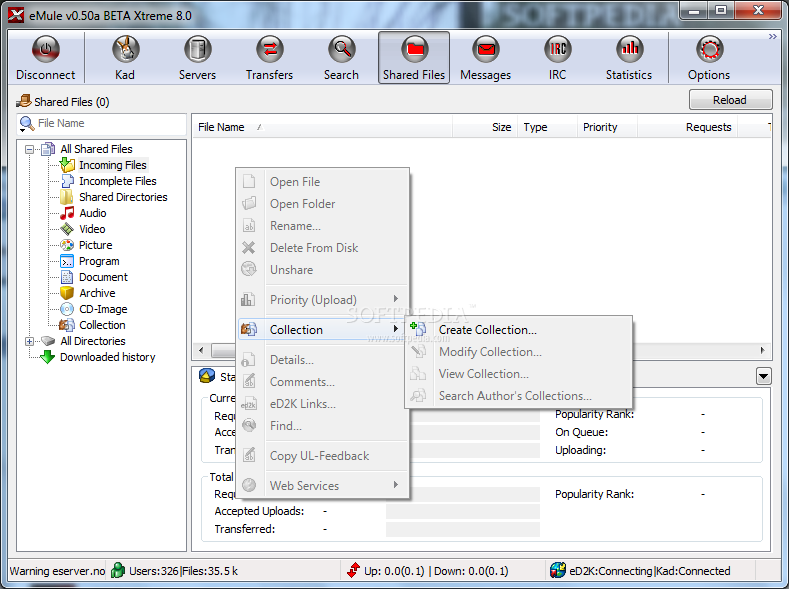Choose Modify Collection... in the submenu

click(x=518, y=352)
